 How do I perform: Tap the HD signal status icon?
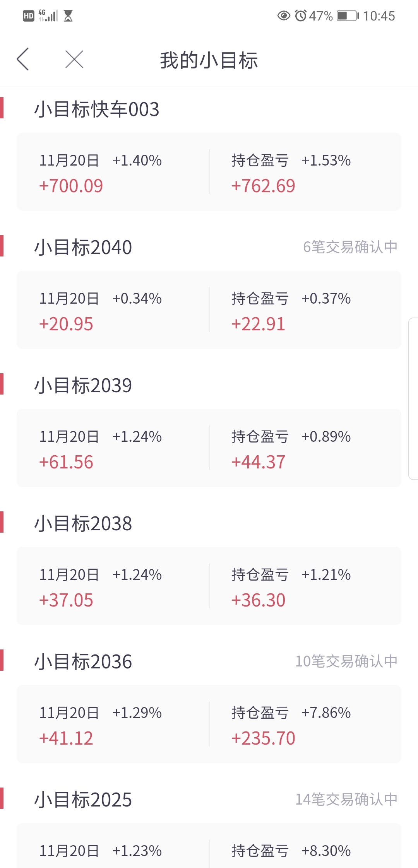point(29,16)
